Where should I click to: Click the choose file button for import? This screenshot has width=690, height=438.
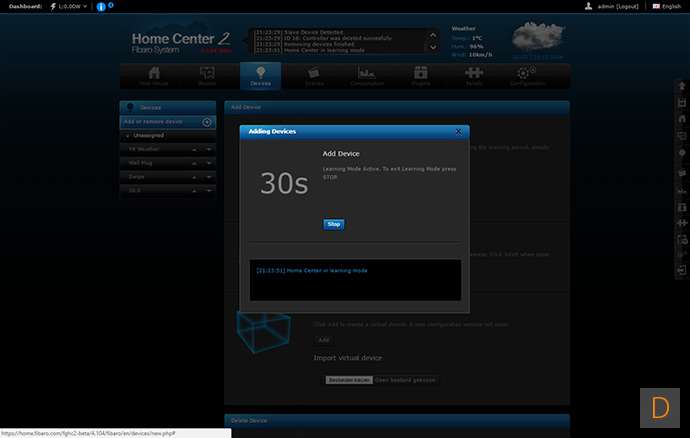(349, 380)
